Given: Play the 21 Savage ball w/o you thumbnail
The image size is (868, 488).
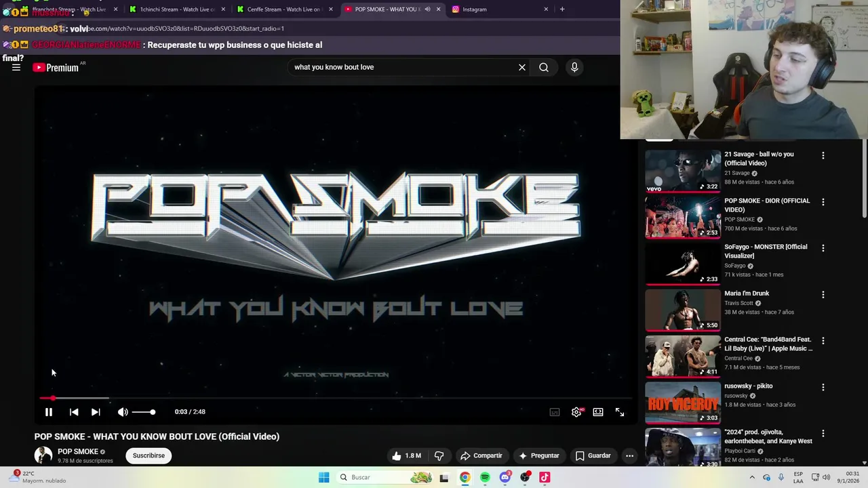Looking at the screenshot, I should point(683,171).
